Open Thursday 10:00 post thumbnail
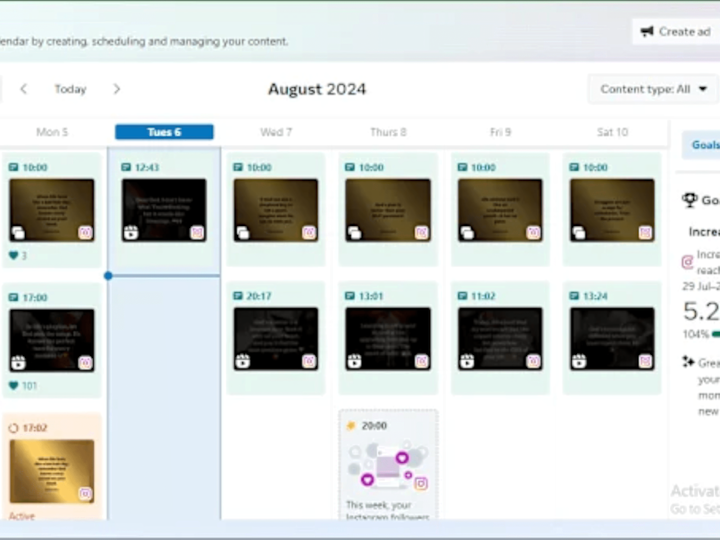720x540 pixels. pos(388,210)
